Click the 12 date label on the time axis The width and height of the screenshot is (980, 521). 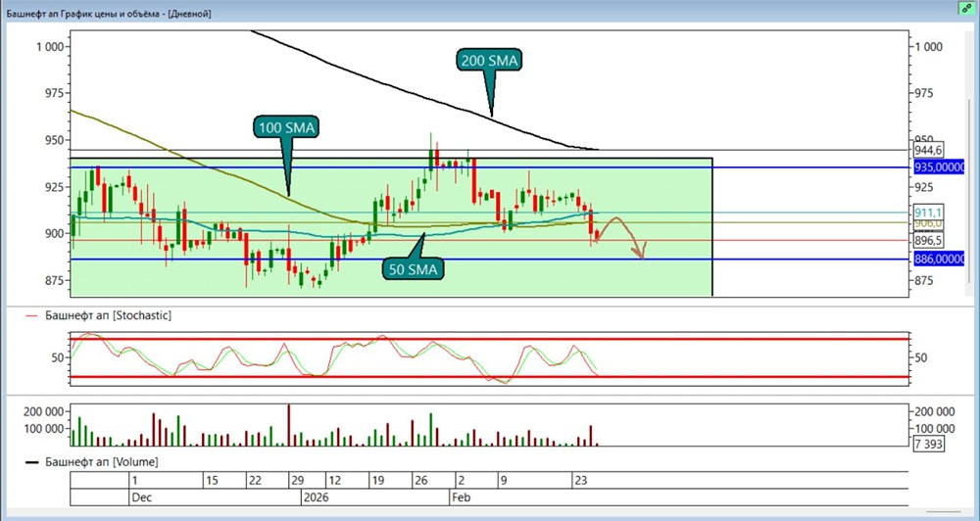[335, 481]
